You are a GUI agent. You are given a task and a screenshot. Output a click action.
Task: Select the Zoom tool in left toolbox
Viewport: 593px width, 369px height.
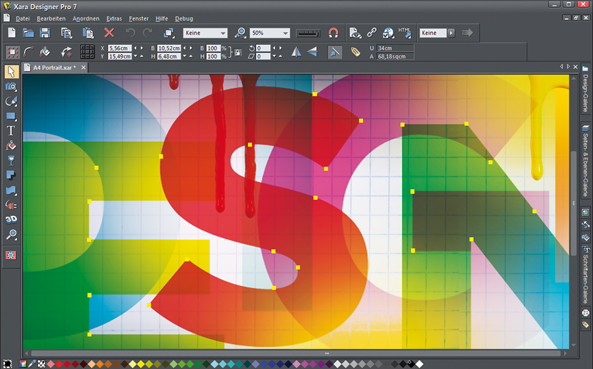coord(11,235)
